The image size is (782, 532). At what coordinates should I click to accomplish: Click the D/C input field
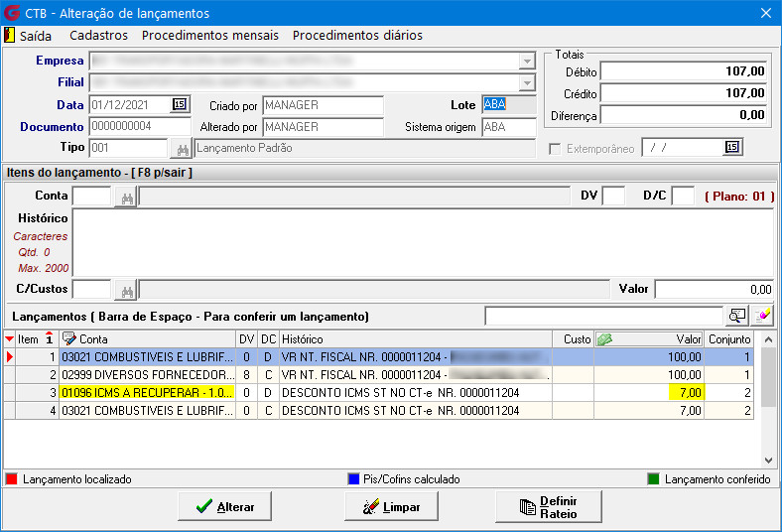683,196
